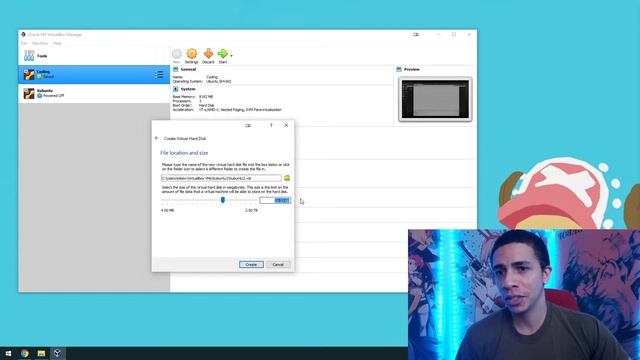
Task: Open the Machine menu
Action: click(40, 43)
